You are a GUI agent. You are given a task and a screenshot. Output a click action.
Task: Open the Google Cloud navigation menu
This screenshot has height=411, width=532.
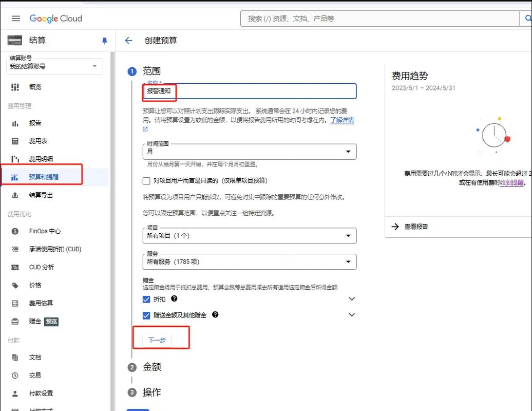click(15, 18)
